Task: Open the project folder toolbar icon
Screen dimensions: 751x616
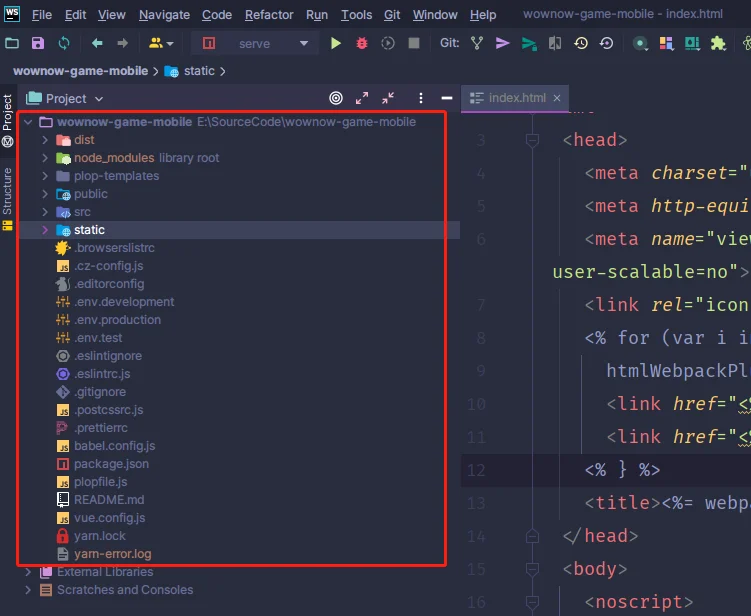Action: pos(12,44)
